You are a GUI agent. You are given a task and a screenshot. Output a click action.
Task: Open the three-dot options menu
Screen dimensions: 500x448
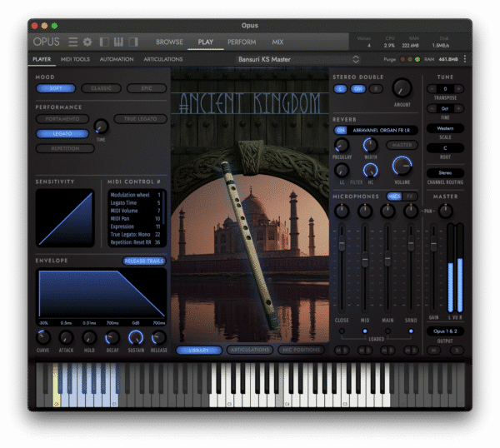click(465, 59)
